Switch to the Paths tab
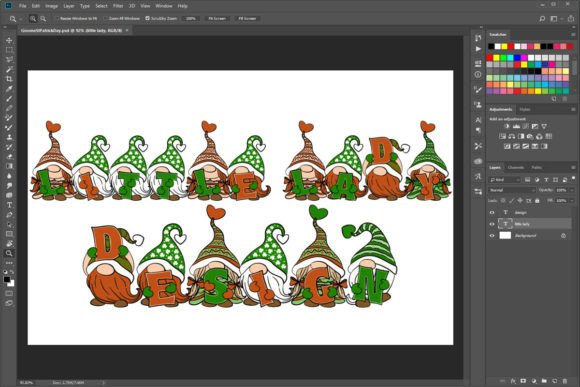 click(x=536, y=168)
